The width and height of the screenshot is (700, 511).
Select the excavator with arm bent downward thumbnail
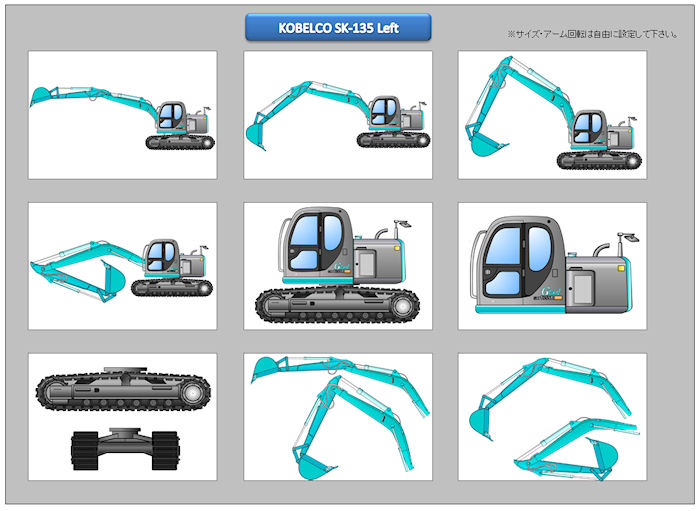pos(338,115)
